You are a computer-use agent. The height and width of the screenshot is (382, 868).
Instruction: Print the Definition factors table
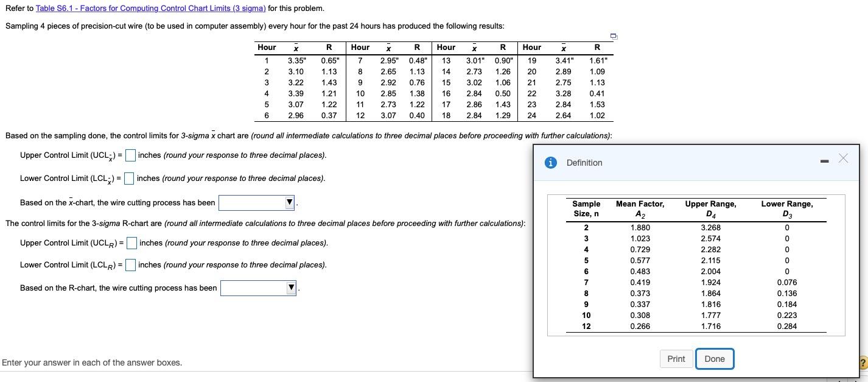[676, 359]
